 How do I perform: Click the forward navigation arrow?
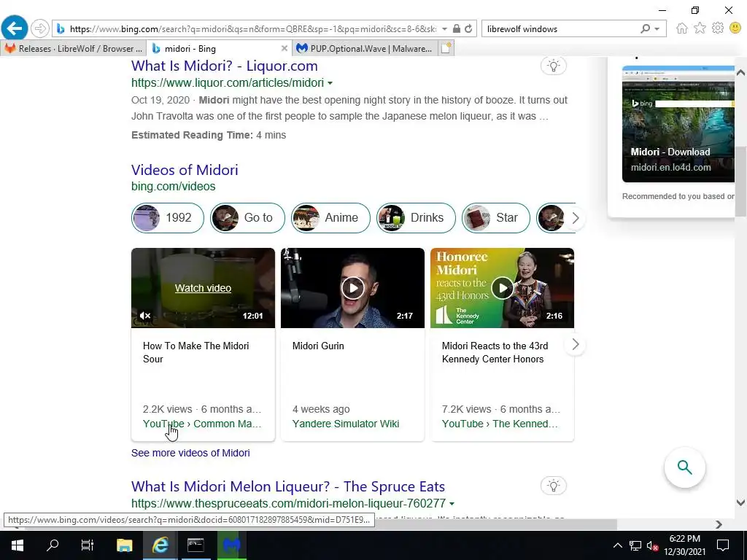pos(40,28)
